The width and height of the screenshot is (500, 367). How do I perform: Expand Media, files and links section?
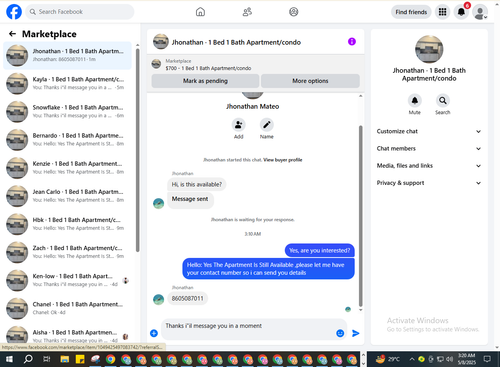[x=429, y=166]
